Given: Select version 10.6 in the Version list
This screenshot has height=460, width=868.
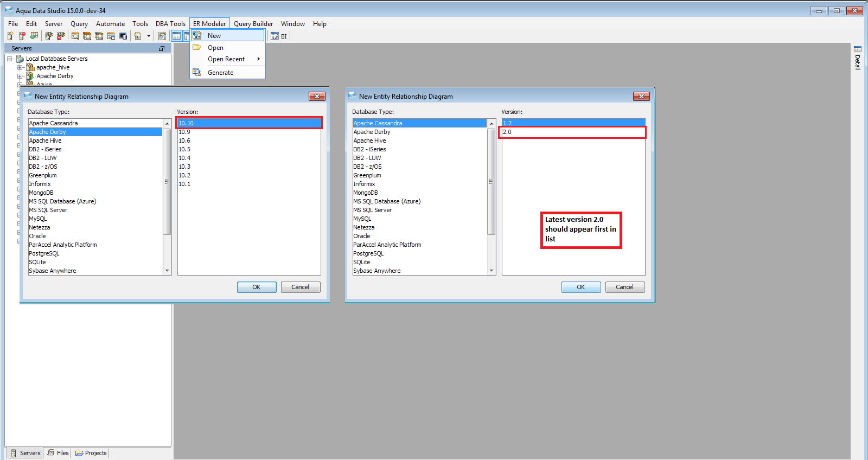Looking at the screenshot, I should click(x=249, y=140).
